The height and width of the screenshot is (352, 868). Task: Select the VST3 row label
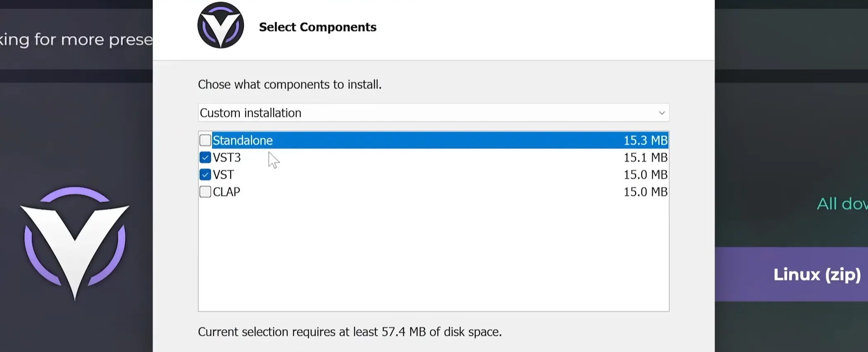[227, 157]
